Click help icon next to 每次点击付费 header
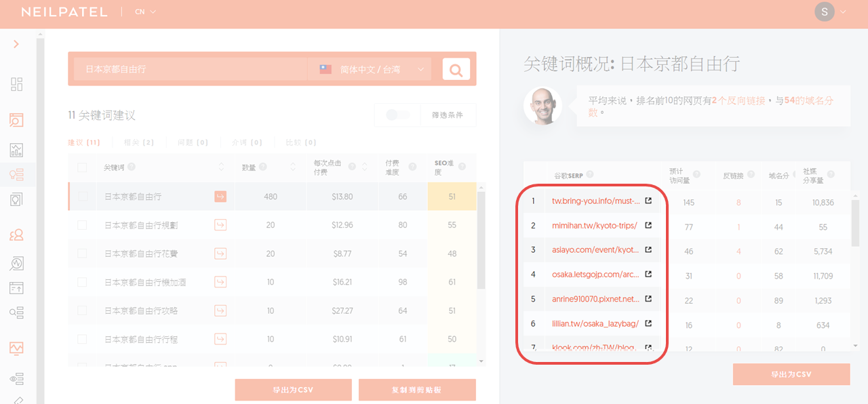Viewport: 868px width, 404px height. (352, 167)
